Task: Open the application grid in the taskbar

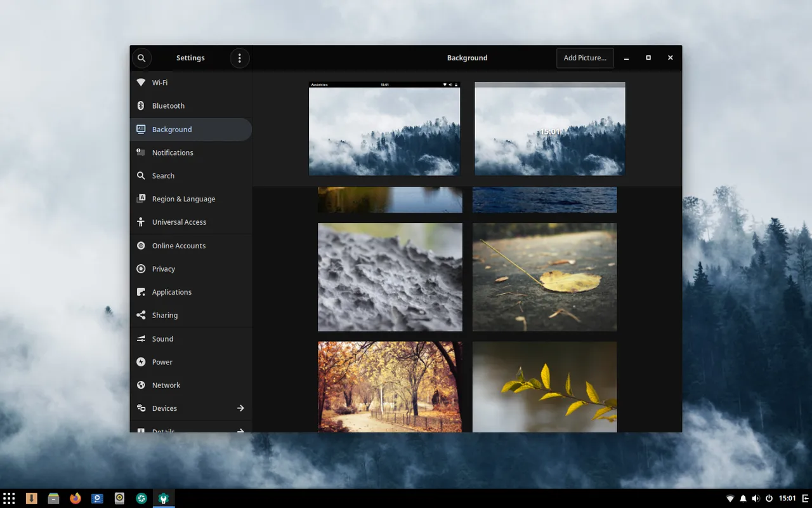Action: click(x=9, y=498)
